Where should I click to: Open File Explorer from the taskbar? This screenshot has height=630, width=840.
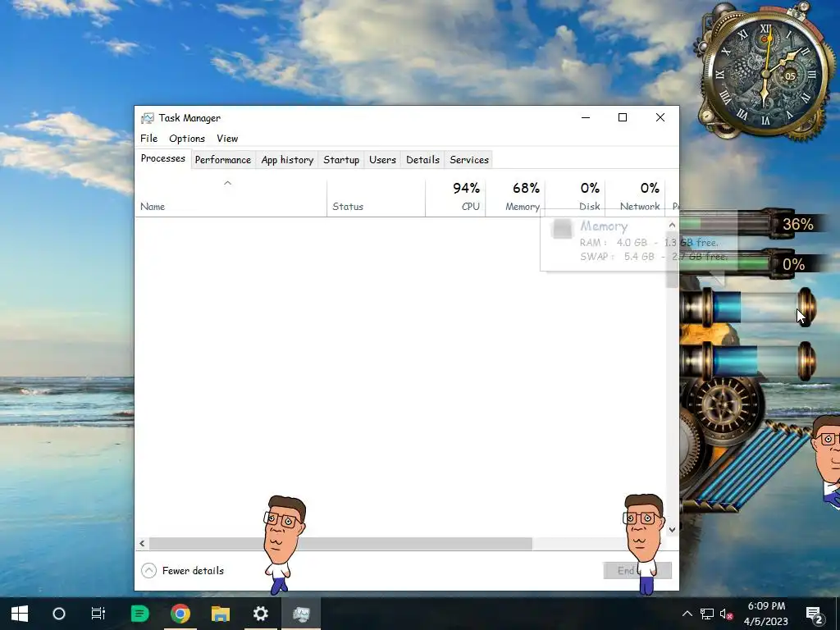point(220,614)
